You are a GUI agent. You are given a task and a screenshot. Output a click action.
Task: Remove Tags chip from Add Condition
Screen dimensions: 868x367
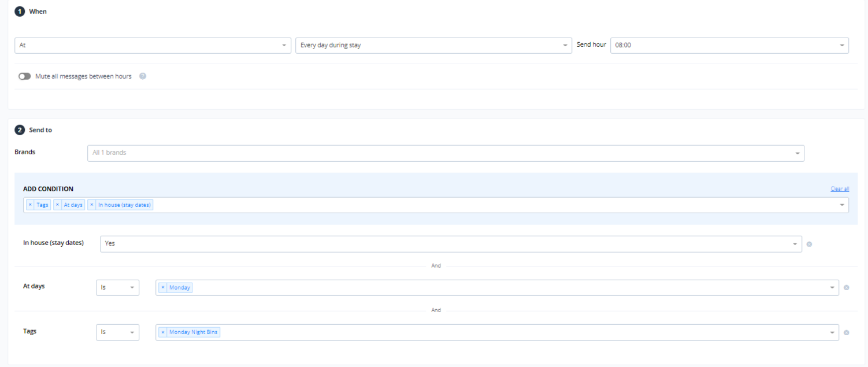pos(30,205)
